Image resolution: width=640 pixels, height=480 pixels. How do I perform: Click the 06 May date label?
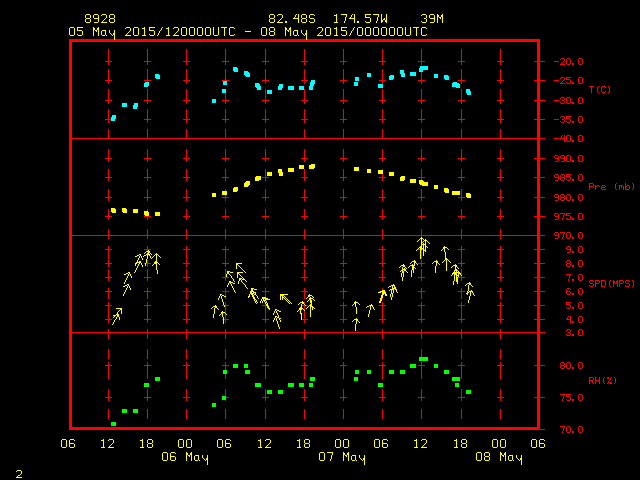(185, 457)
